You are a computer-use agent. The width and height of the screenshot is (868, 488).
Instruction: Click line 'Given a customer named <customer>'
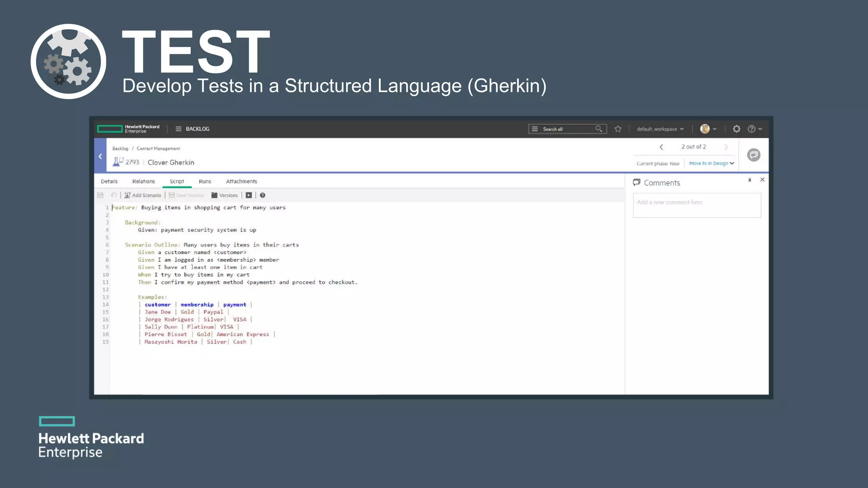click(x=192, y=252)
